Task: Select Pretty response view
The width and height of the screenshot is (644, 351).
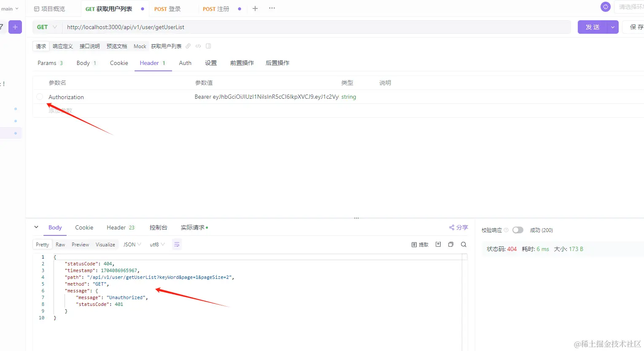Action: click(x=43, y=244)
